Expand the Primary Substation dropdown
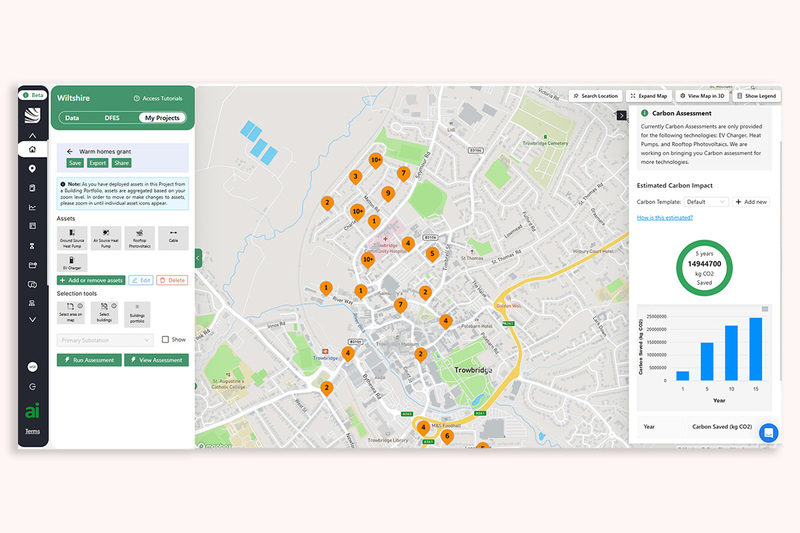Image resolution: width=800 pixels, height=533 pixels. 104,340
